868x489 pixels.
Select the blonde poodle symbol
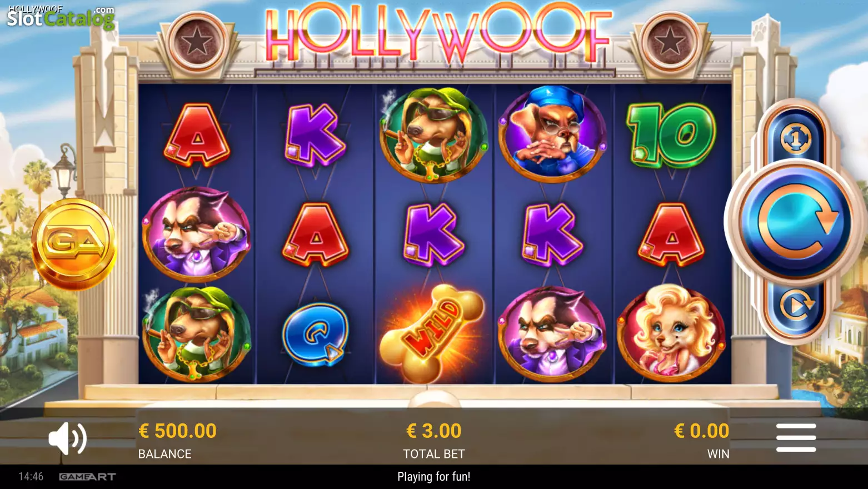[x=671, y=332]
